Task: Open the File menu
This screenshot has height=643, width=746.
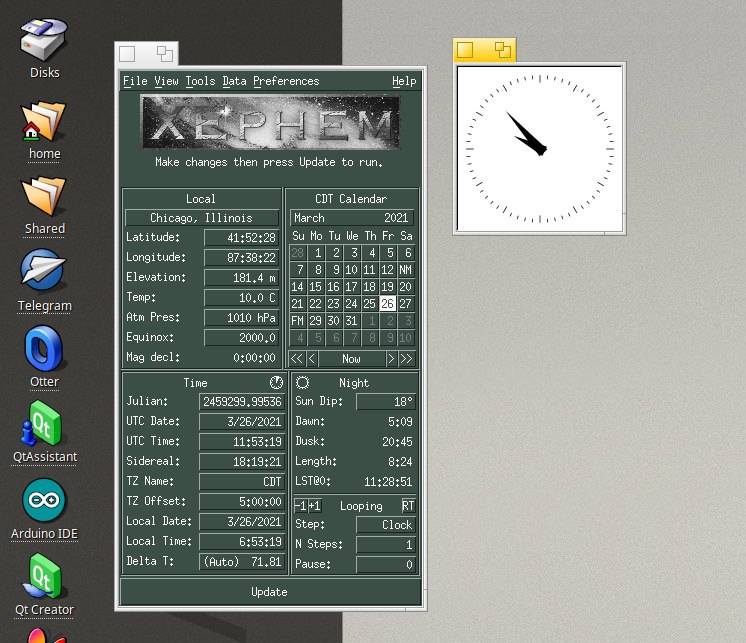Action: 135,81
